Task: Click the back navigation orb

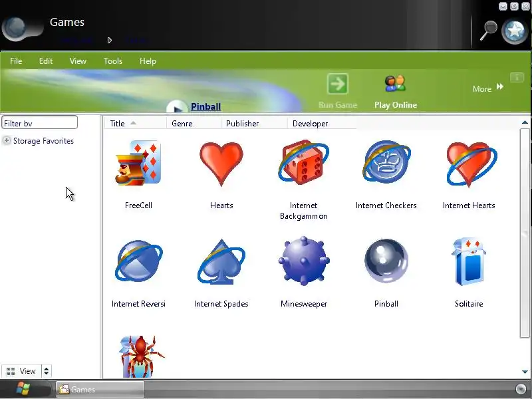Action: [15, 29]
